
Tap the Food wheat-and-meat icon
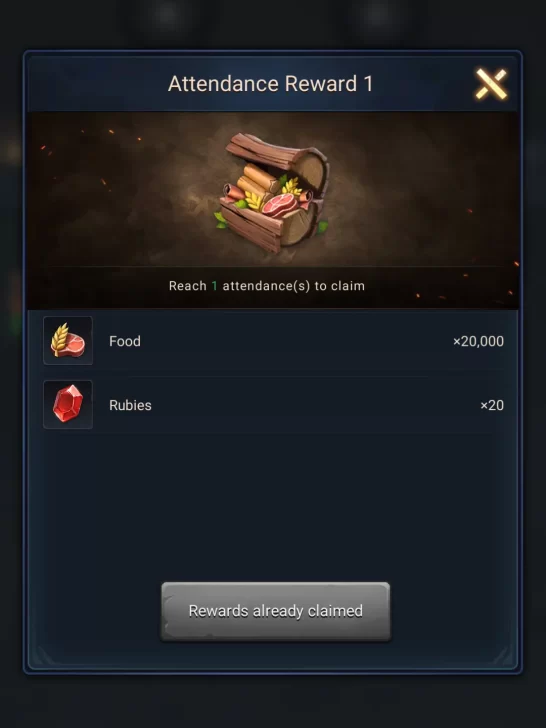(x=68, y=341)
